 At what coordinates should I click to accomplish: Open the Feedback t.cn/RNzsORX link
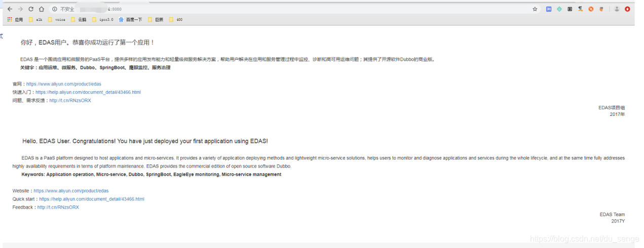click(58, 207)
